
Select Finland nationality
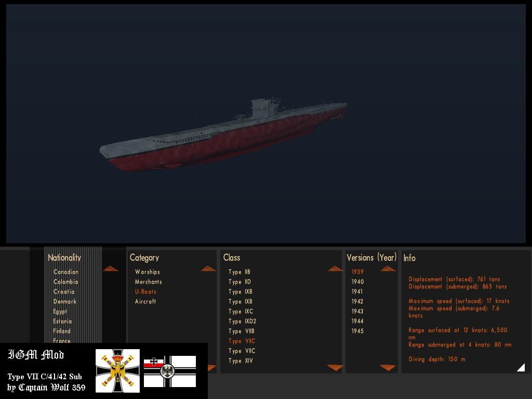(62, 331)
